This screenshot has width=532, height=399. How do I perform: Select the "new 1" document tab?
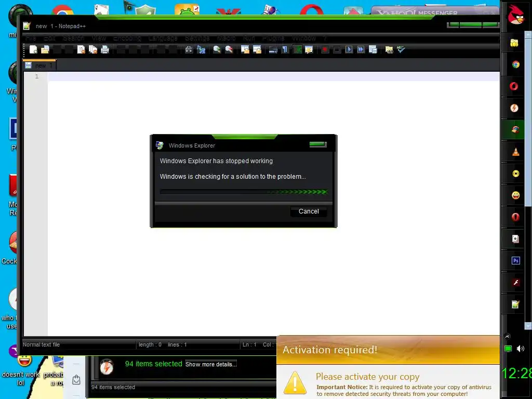point(39,65)
